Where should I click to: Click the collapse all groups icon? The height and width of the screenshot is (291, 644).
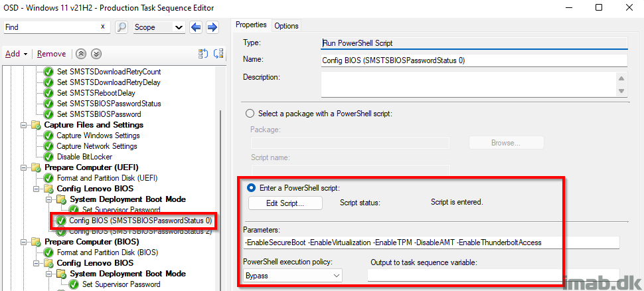click(203, 54)
